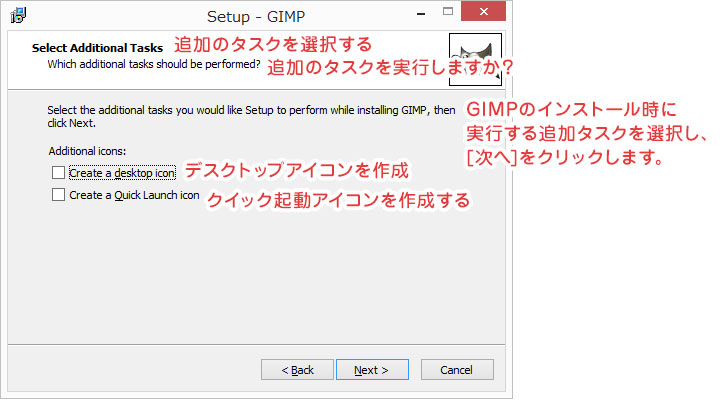Click 'Which additional tasks should be performed?' text
720x400 pixels.
[x=154, y=64]
